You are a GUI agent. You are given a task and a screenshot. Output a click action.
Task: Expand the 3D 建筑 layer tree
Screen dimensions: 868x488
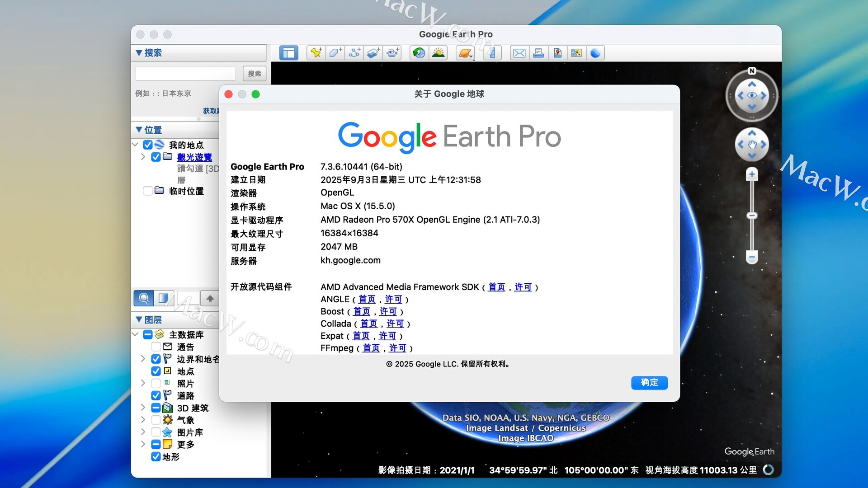click(143, 408)
